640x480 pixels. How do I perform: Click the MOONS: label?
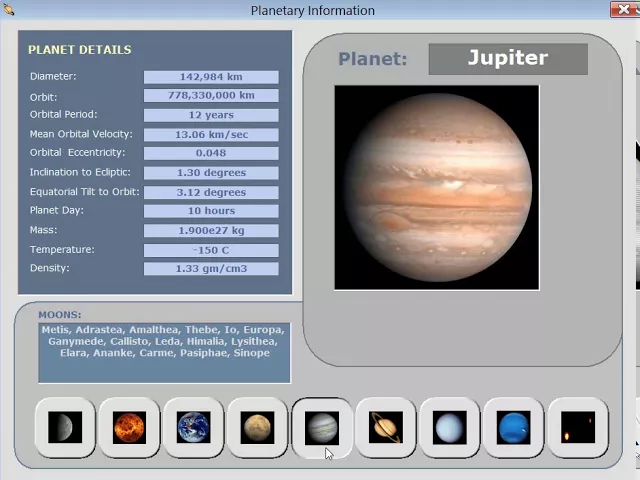(60, 315)
